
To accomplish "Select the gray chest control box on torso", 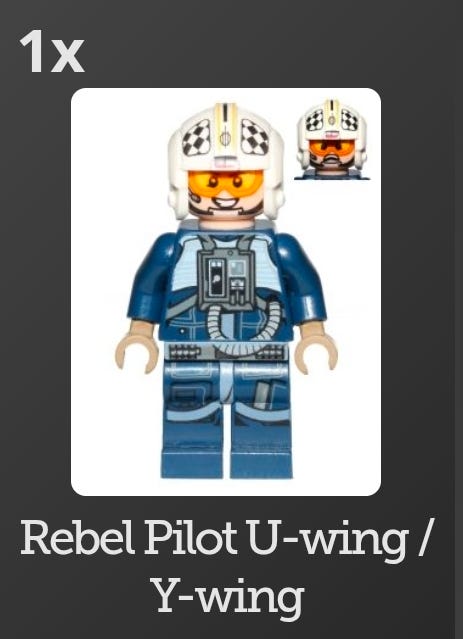I will pyautogui.click(x=227, y=278).
